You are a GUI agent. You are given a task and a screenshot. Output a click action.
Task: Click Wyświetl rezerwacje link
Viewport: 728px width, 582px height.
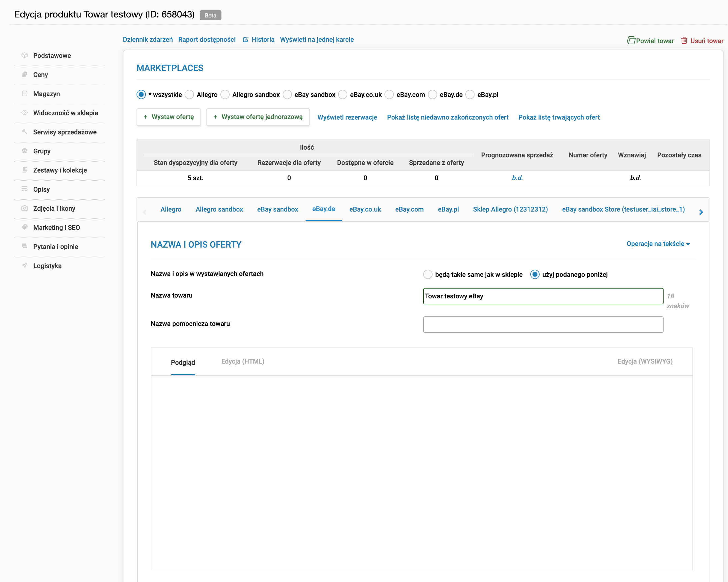pos(347,117)
